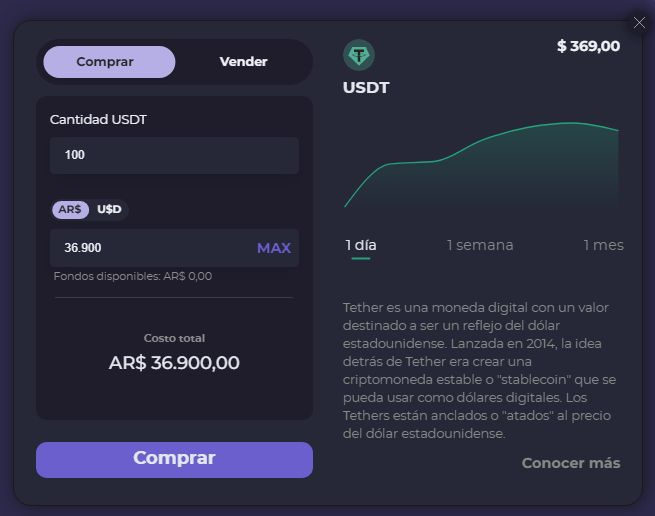Click the Tether description paragraph
Viewport: 655px width, 516px height.
[480, 370]
